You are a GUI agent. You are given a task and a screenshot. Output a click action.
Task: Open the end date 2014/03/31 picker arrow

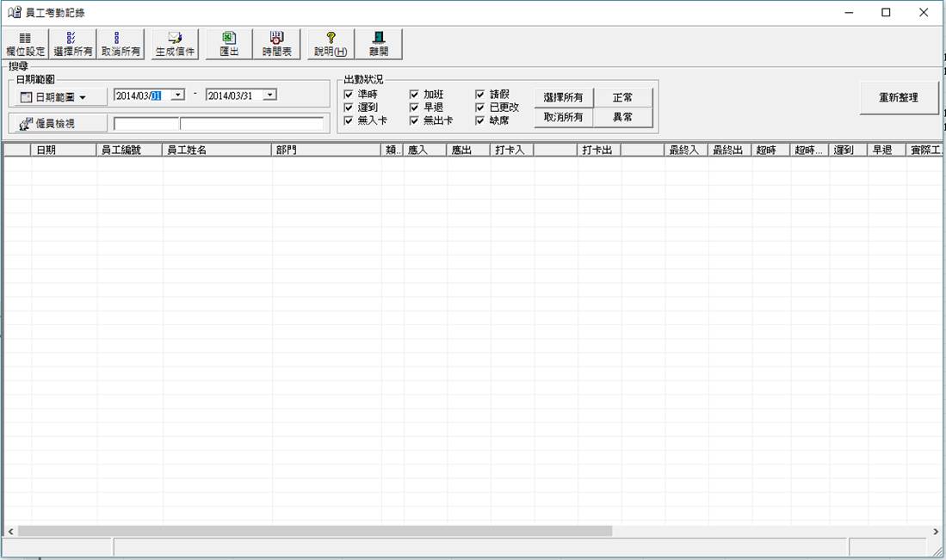tap(270, 95)
